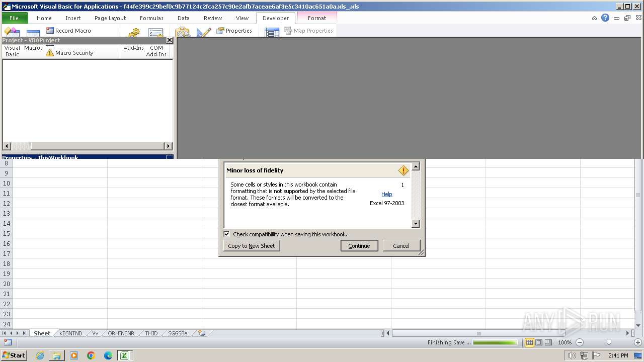Select the KBSNTND worksheet tab

70,333
